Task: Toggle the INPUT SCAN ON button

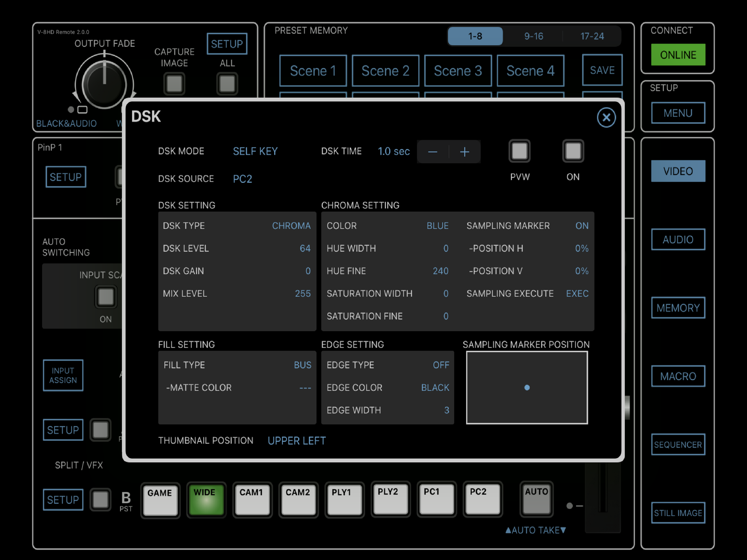Action: [106, 297]
